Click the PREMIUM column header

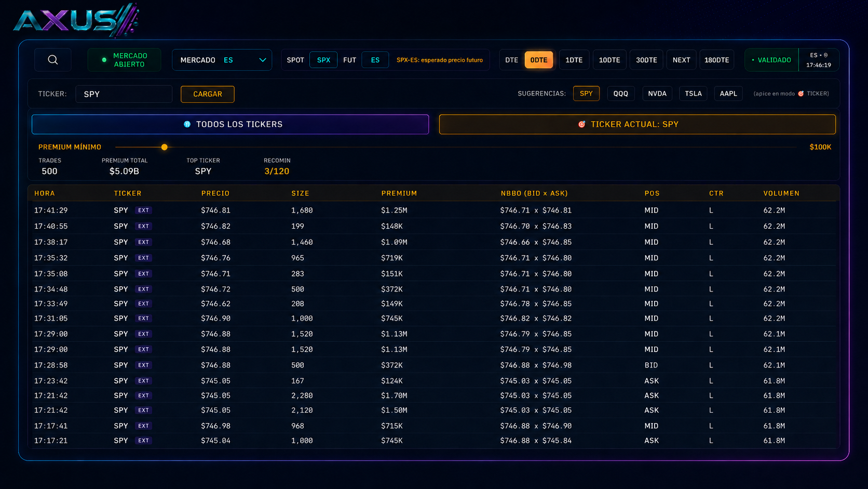(399, 193)
